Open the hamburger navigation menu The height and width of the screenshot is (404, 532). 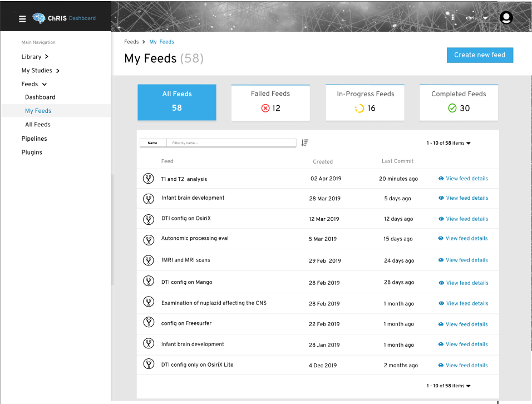pos(22,17)
